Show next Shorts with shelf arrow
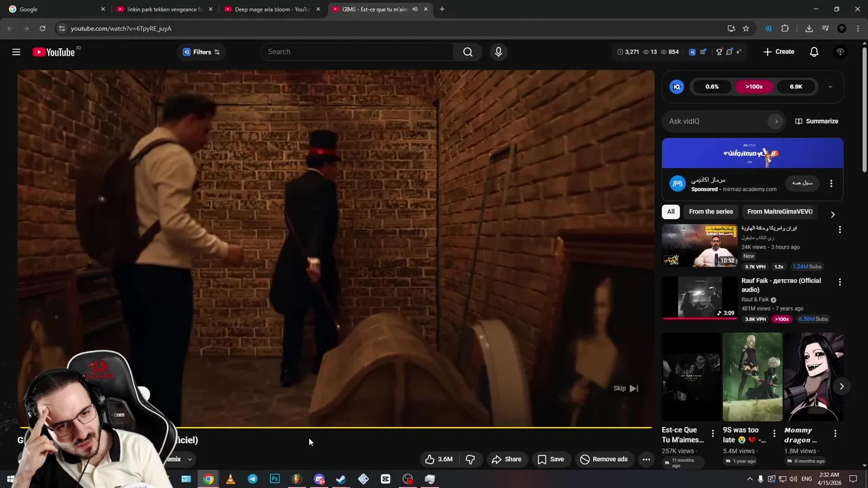The width and height of the screenshot is (868, 488). [x=842, y=386]
